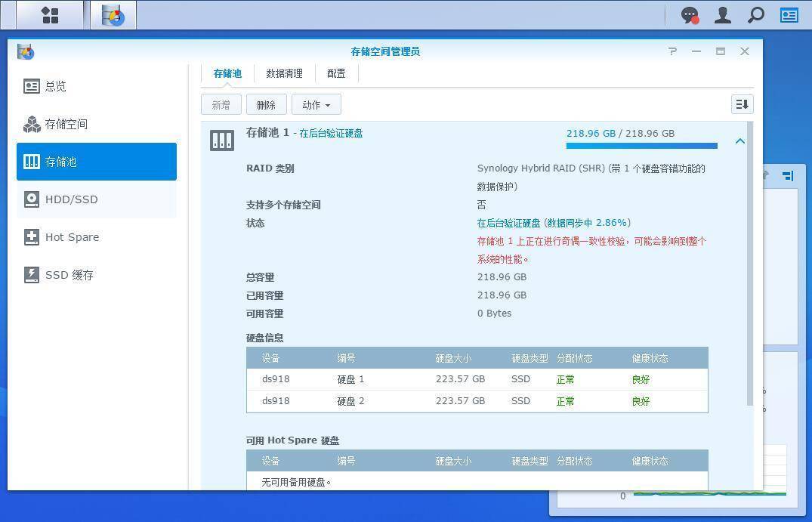Image resolution: width=812 pixels, height=522 pixels.
Task: Open the DSM main menu grid icon
Action: [x=50, y=15]
